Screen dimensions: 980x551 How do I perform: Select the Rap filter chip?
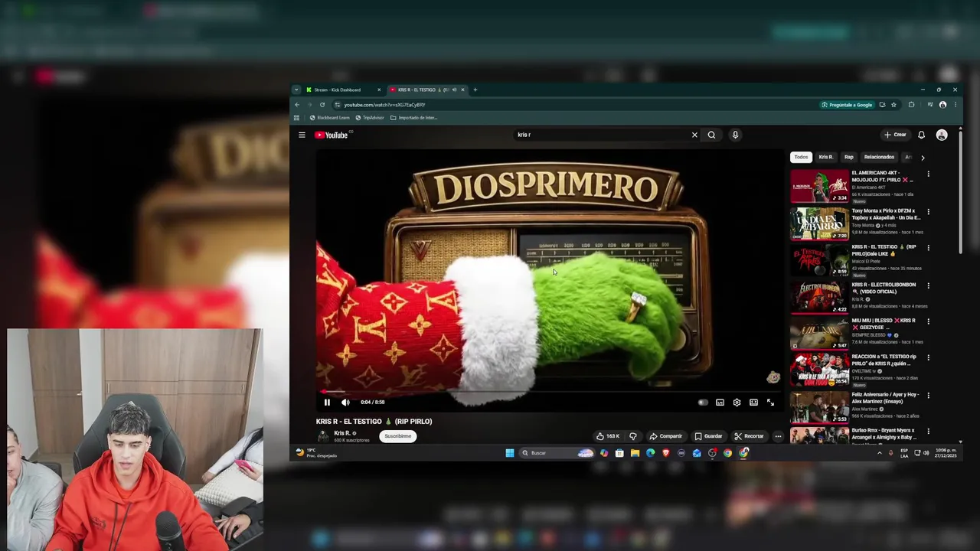coord(848,157)
